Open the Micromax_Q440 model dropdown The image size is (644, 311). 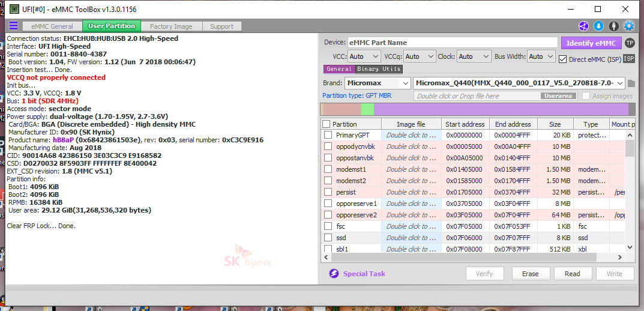point(519,83)
